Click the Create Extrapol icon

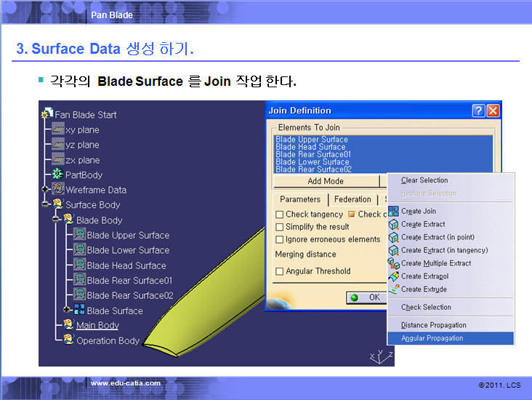click(x=393, y=276)
